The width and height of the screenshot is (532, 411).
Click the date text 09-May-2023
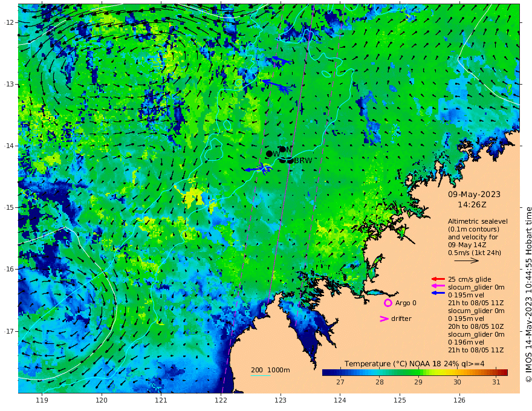click(x=475, y=194)
